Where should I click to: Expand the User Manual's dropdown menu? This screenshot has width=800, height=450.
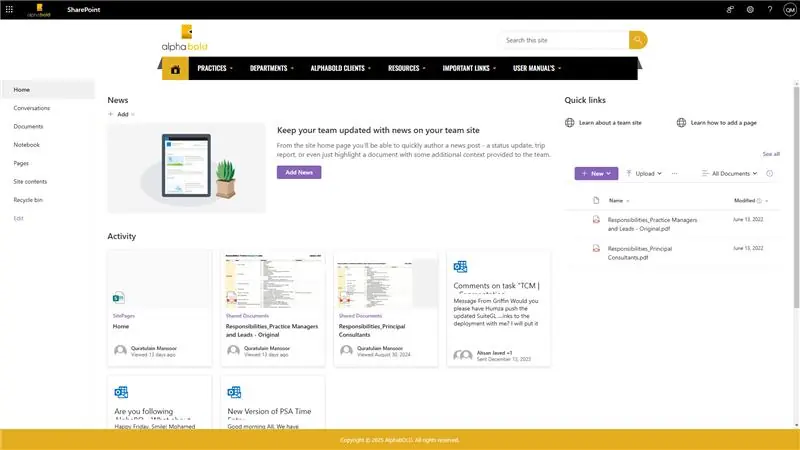click(537, 68)
